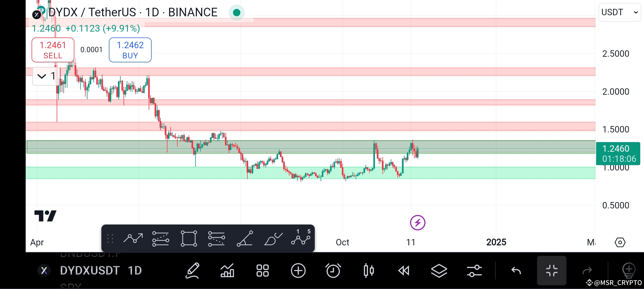Image resolution: width=644 pixels, height=289 pixels.
Task: Select the brush drawing tool
Action: pos(273,239)
